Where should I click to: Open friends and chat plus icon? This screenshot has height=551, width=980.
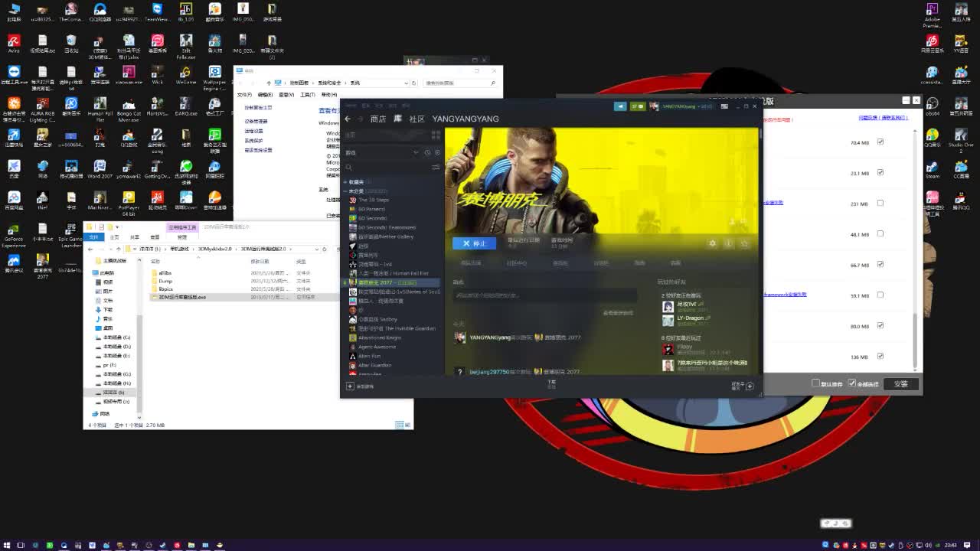[x=750, y=386]
